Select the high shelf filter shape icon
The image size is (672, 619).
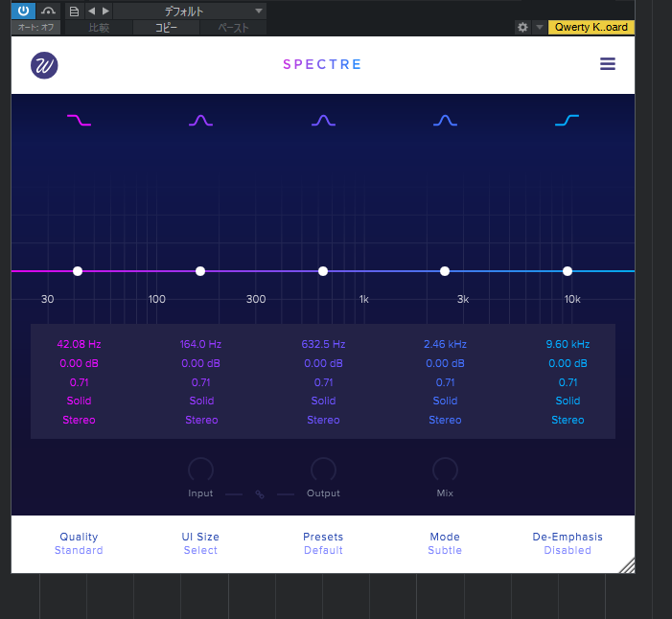point(567,121)
